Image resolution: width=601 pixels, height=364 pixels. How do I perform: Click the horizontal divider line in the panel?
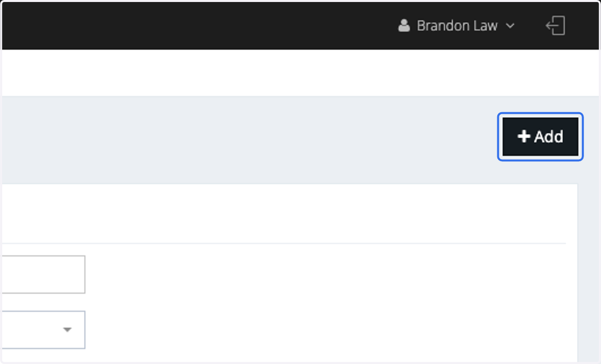pos(283,243)
